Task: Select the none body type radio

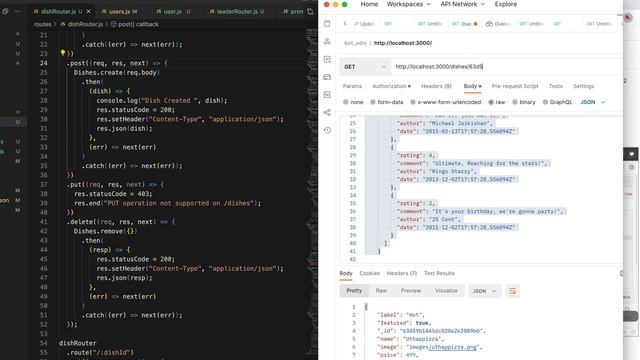Action: tap(346, 102)
